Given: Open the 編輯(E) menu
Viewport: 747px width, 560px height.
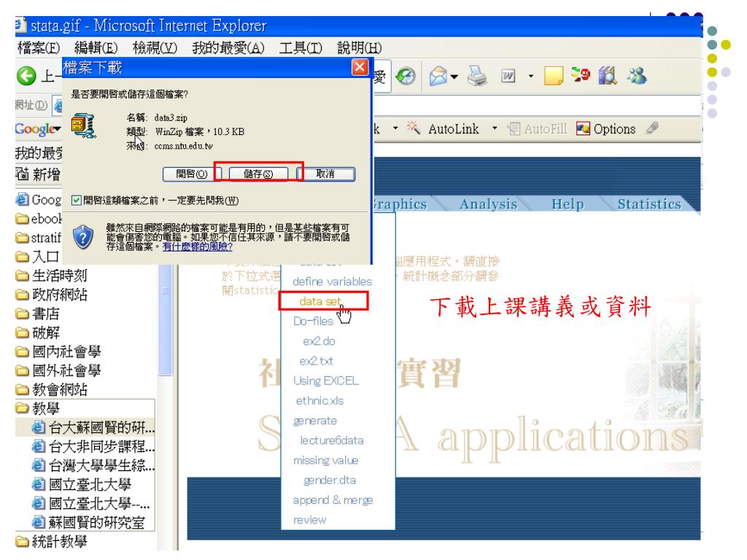Looking at the screenshot, I should tap(96, 47).
